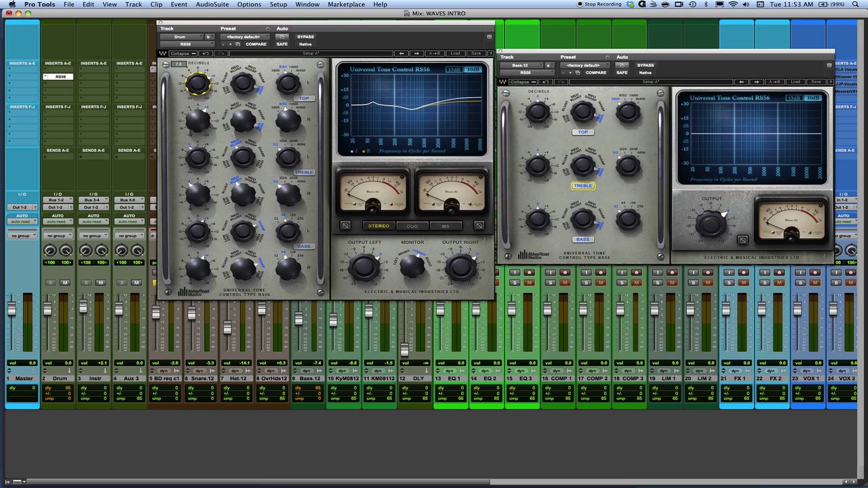
Task: Click the Hat.12 track volume fader
Action: tap(227, 328)
